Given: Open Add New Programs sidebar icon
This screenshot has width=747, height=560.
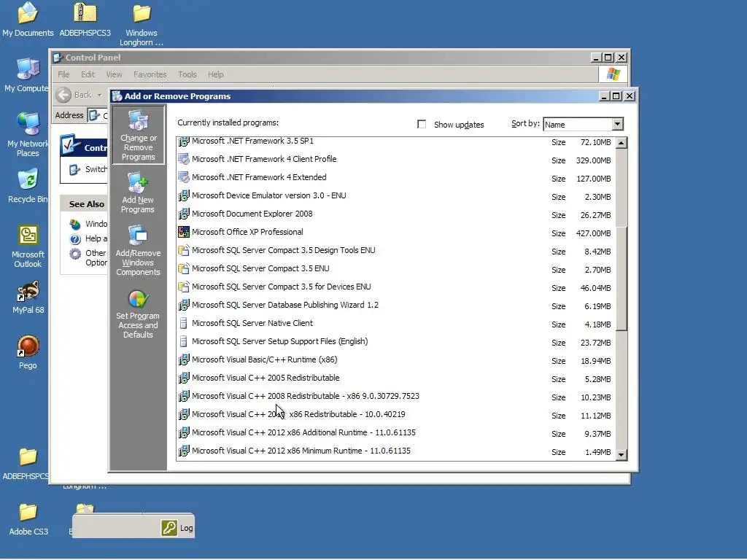Looking at the screenshot, I should point(138,192).
